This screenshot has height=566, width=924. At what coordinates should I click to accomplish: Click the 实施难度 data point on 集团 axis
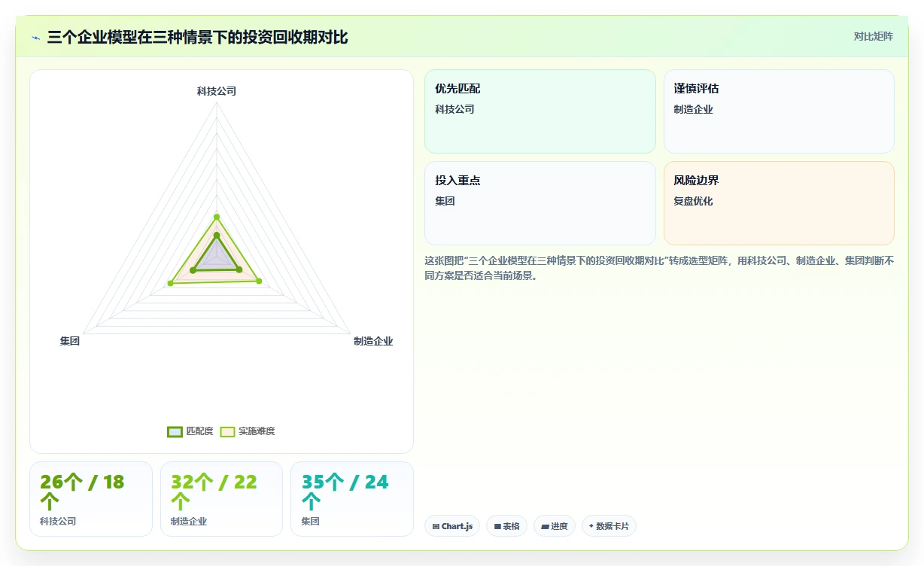click(170, 283)
